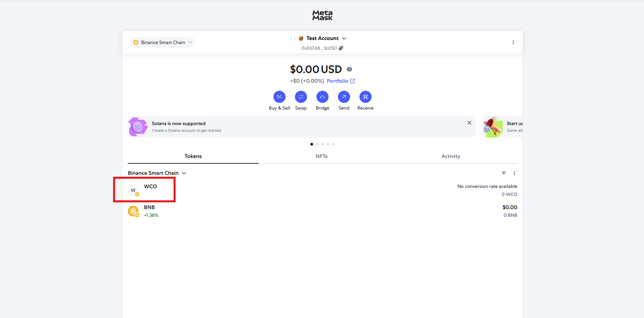The height and width of the screenshot is (318, 644).
Task: Open the token list three-dot menu
Action: (x=514, y=173)
